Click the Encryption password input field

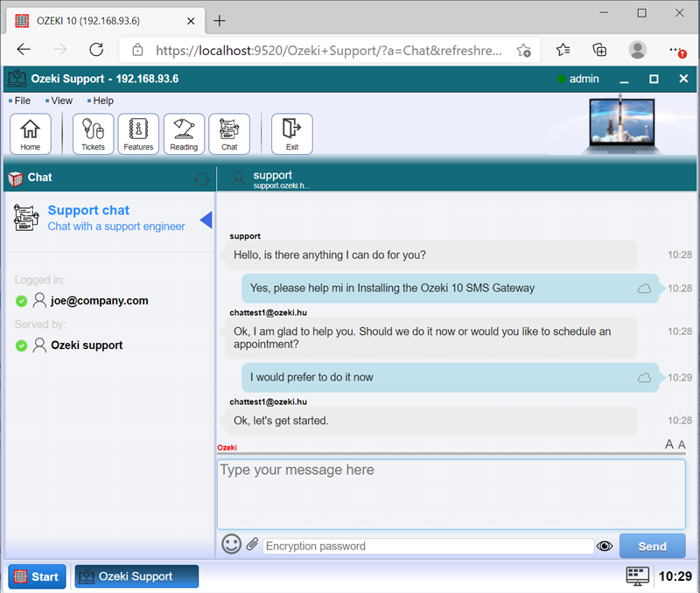point(428,546)
